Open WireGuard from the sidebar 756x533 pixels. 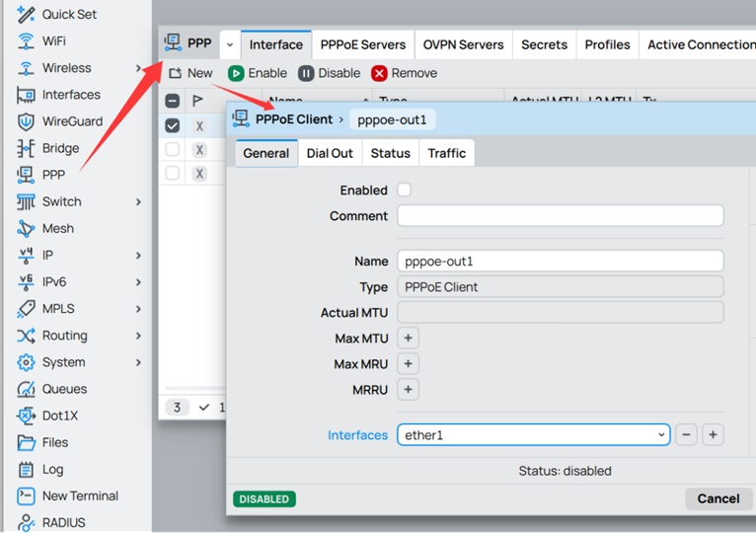point(71,121)
